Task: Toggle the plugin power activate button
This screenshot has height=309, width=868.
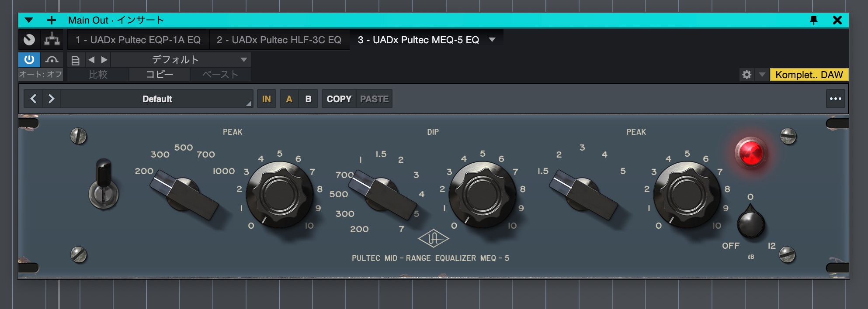Action: 29,59
